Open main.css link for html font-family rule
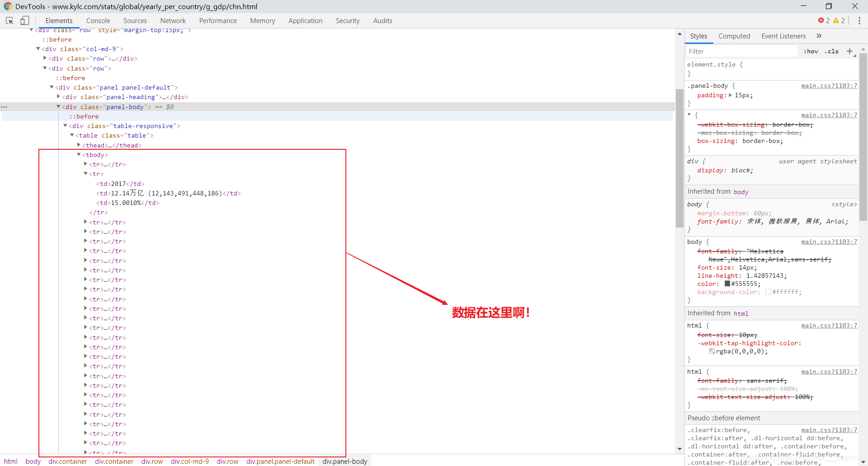 click(x=829, y=372)
